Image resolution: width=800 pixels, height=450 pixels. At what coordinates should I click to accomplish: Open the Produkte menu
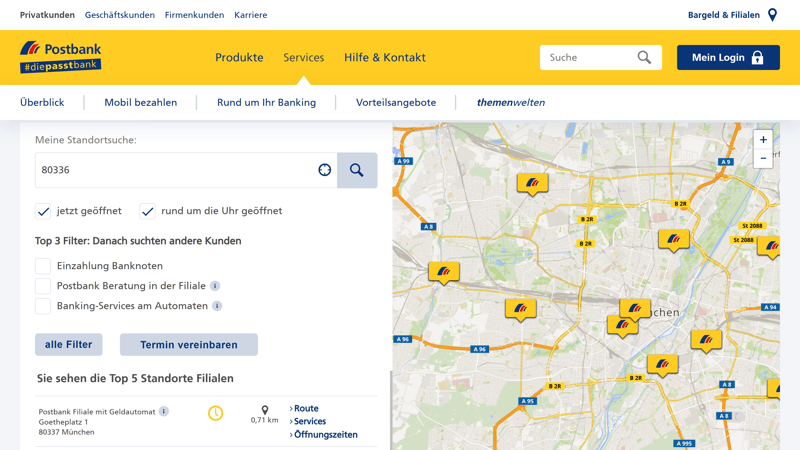pos(239,58)
